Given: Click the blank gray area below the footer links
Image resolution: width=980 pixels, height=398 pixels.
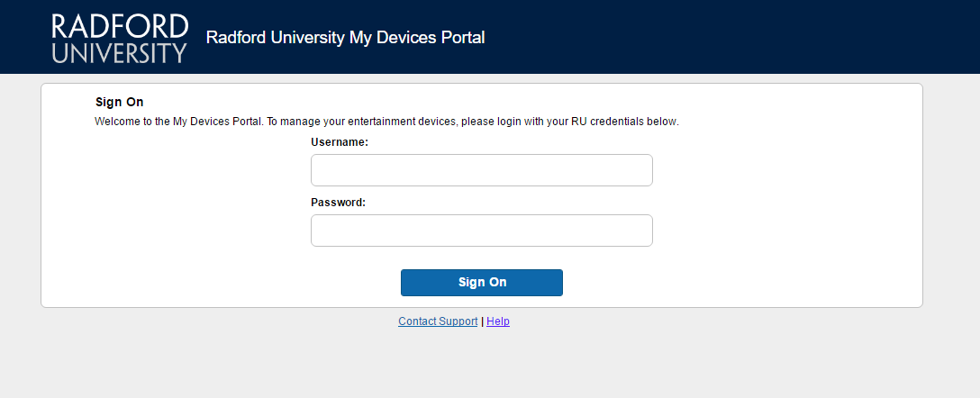Looking at the screenshot, I should (490, 366).
